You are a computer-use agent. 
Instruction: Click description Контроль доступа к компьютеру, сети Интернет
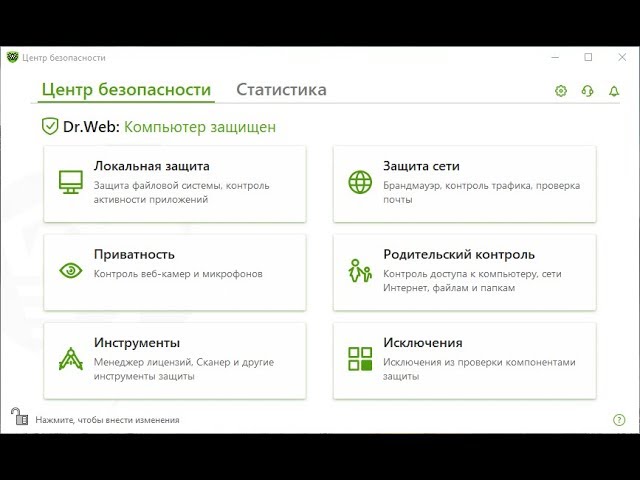coord(472,280)
